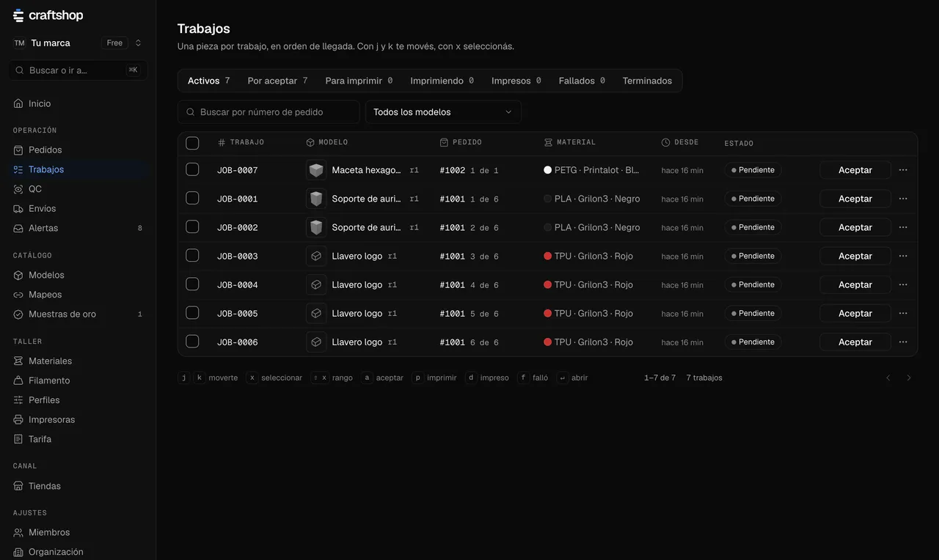
Task: Open the Terminados tab
Action: pos(647,81)
